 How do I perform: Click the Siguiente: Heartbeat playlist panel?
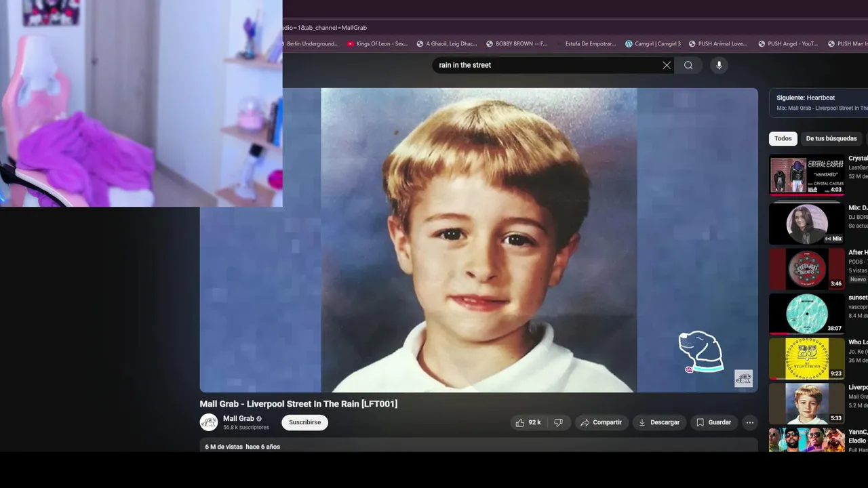(x=818, y=102)
